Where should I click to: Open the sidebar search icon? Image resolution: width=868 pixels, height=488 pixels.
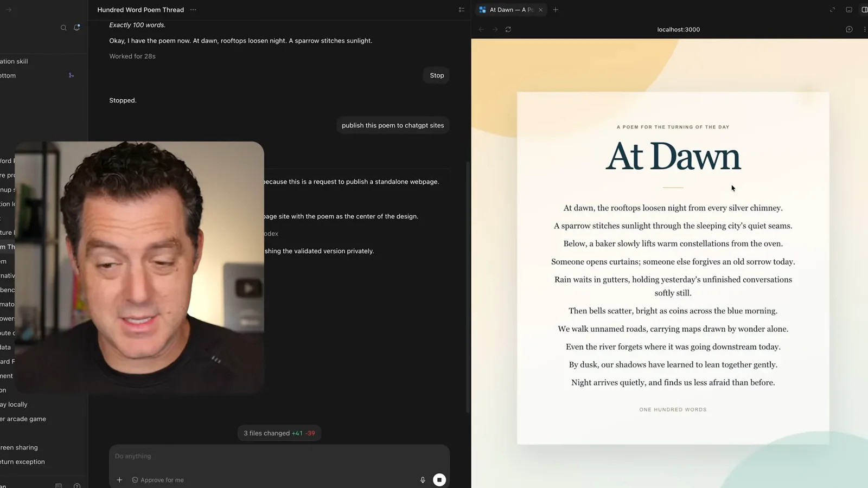click(63, 28)
